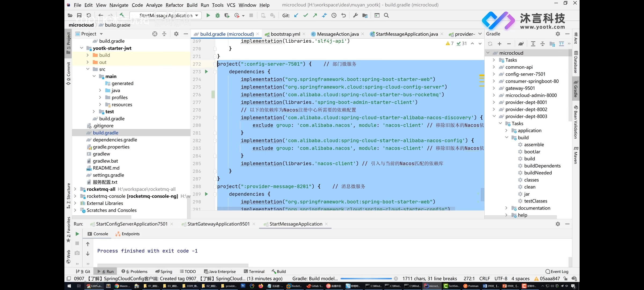Open Spring tool window button
The width and height of the screenshot is (644, 290).
point(164,271)
